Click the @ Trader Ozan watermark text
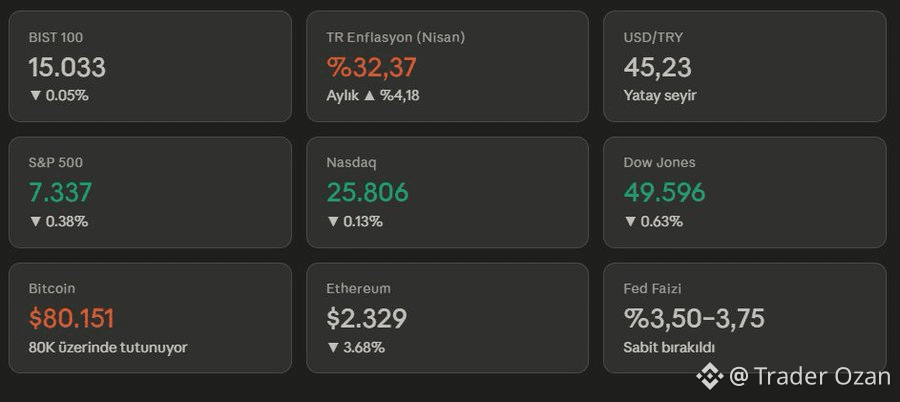The image size is (900, 402). (809, 377)
